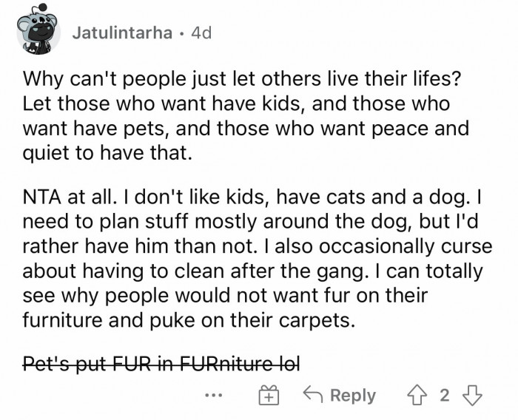Click the Jatulintarha user avatar

37,33
